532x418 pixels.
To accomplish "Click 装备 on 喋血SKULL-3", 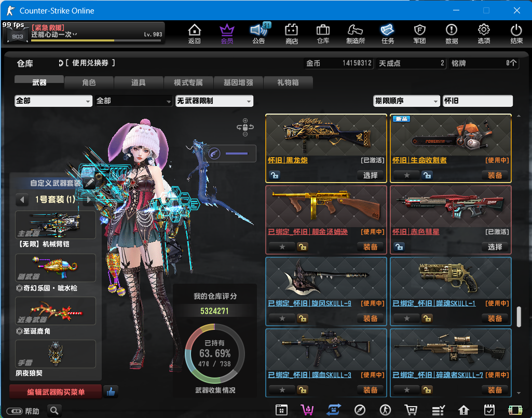I will pos(370,390).
